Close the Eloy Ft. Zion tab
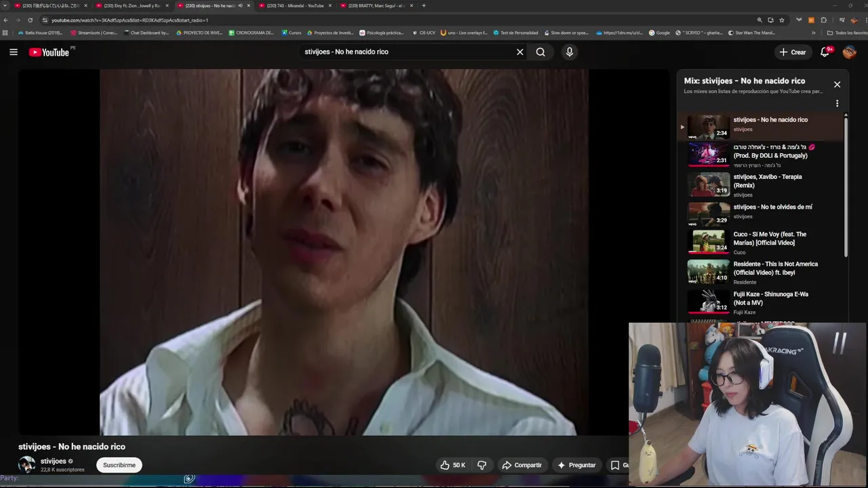868x488 pixels. click(x=167, y=5)
